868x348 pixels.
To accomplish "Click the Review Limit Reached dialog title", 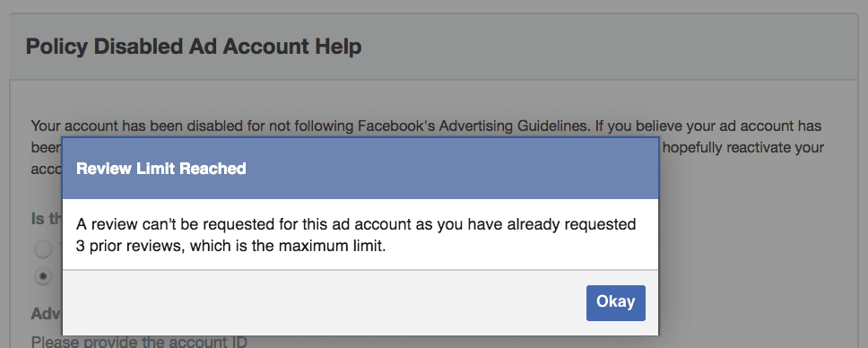I will (161, 169).
